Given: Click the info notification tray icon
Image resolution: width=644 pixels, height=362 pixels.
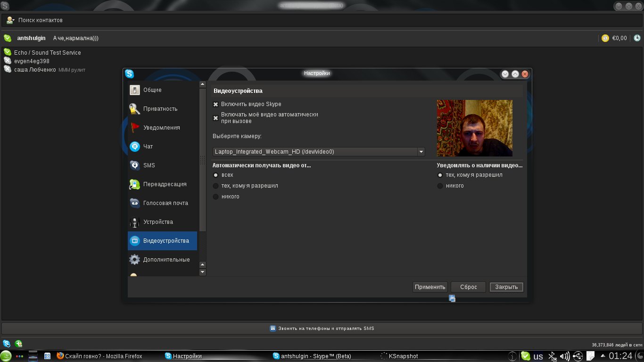Looking at the screenshot, I should (x=513, y=356).
